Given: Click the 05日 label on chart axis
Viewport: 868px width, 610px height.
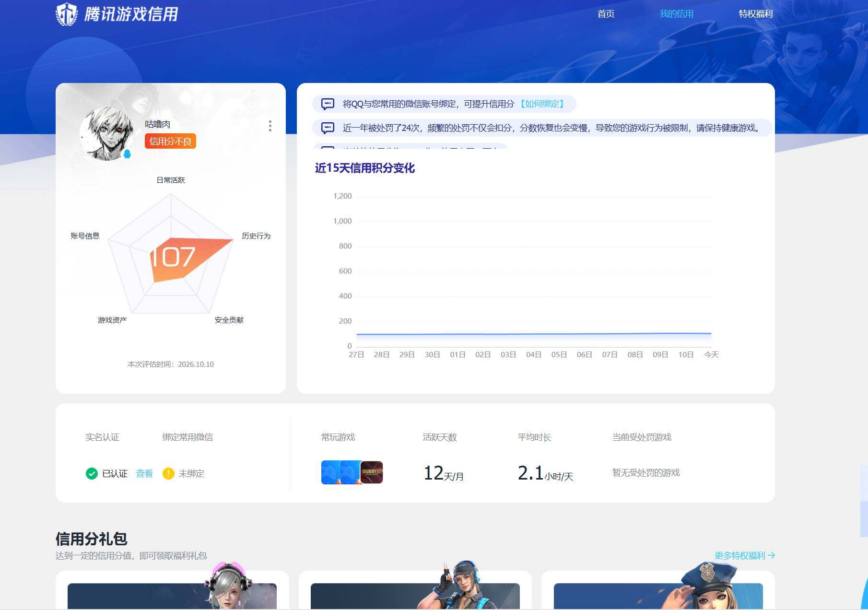Looking at the screenshot, I should 559,354.
